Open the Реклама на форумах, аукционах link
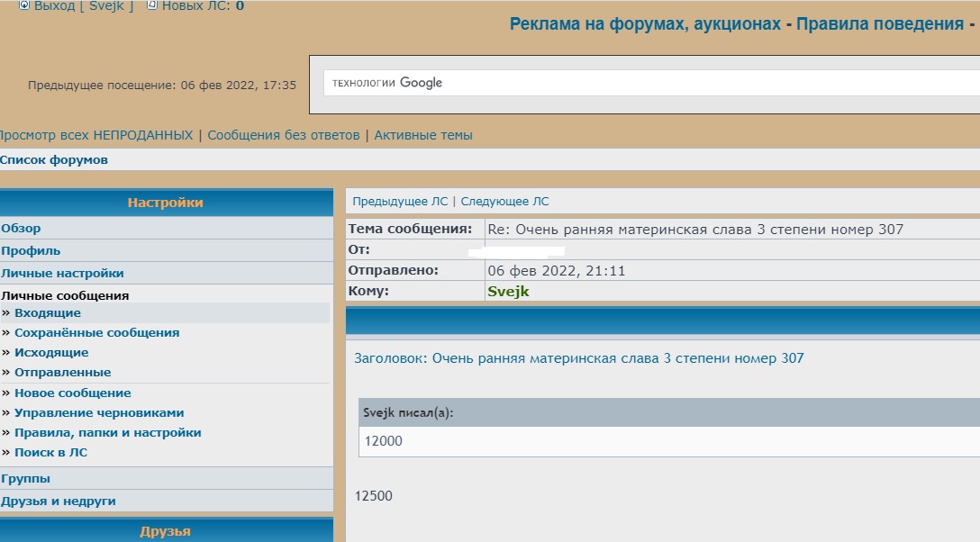This screenshot has width=980, height=542. click(x=645, y=24)
